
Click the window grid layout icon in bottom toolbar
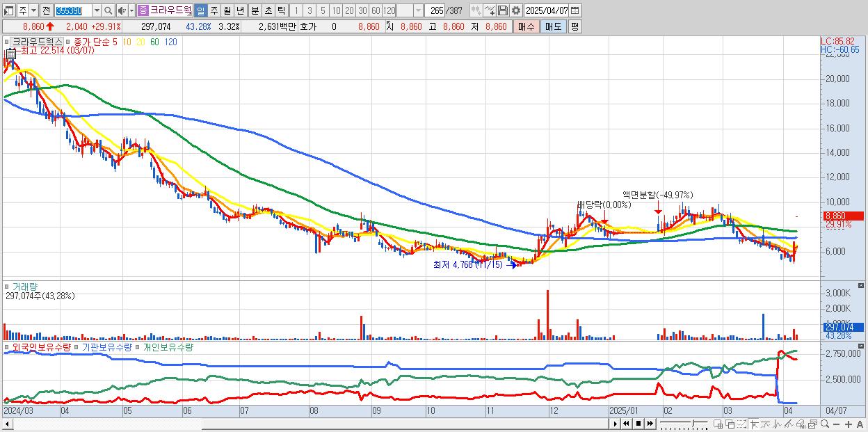click(x=718, y=424)
